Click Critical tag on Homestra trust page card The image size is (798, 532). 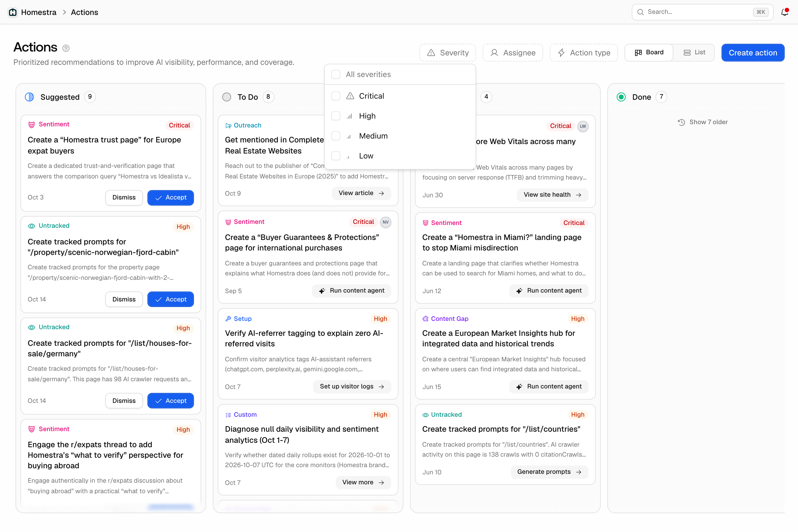(x=179, y=125)
